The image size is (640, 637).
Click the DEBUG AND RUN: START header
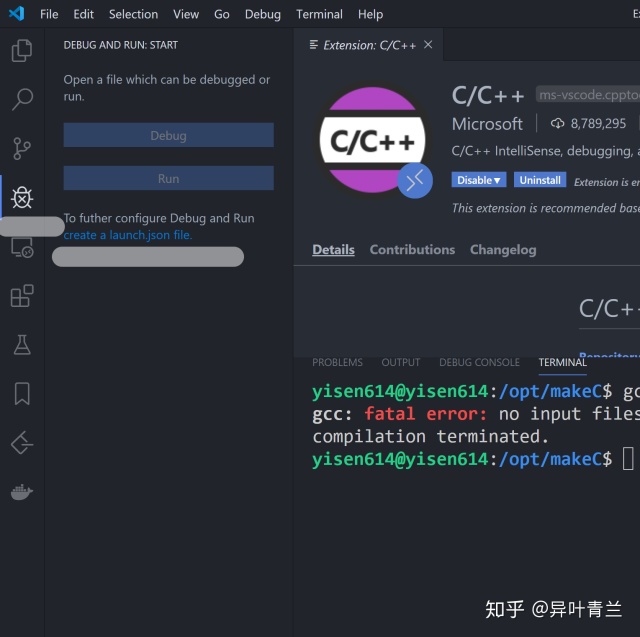[120, 45]
